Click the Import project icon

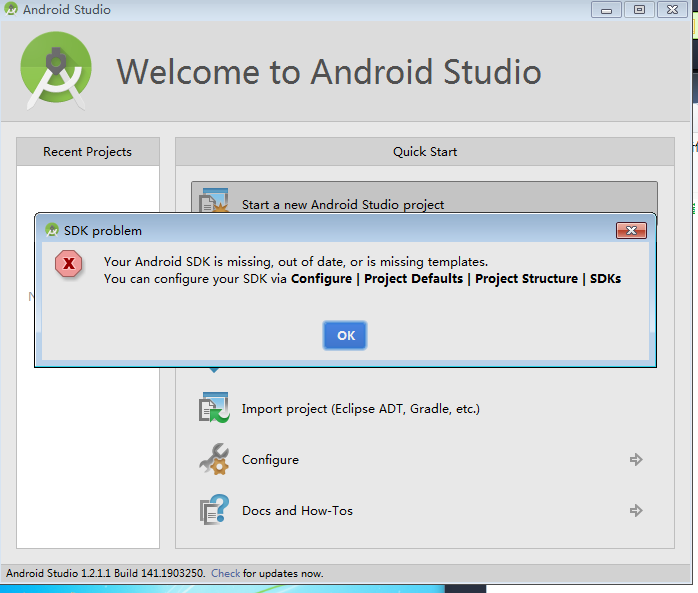214,407
